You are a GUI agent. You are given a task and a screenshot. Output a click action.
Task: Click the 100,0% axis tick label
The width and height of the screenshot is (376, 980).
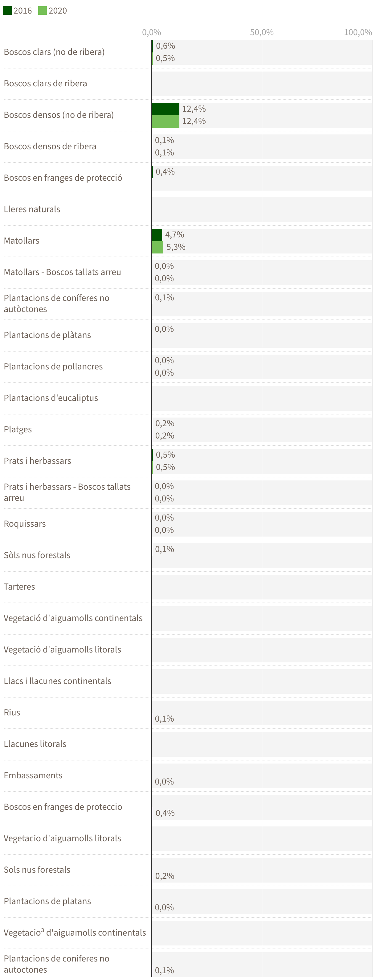pyautogui.click(x=358, y=32)
